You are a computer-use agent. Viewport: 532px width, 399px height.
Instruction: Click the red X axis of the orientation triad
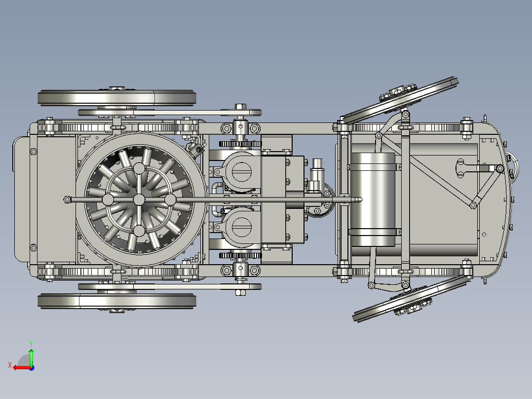tap(21, 368)
